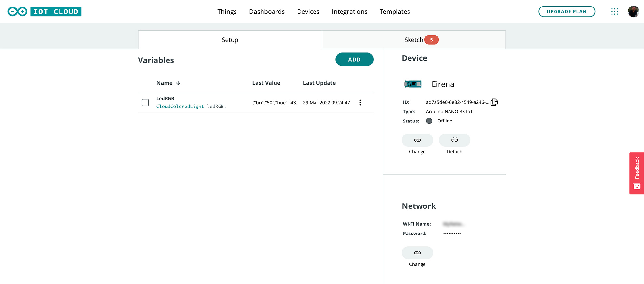Screen dimensions: 644x284
Task: Open the user profile avatar
Action: pyautogui.click(x=633, y=12)
